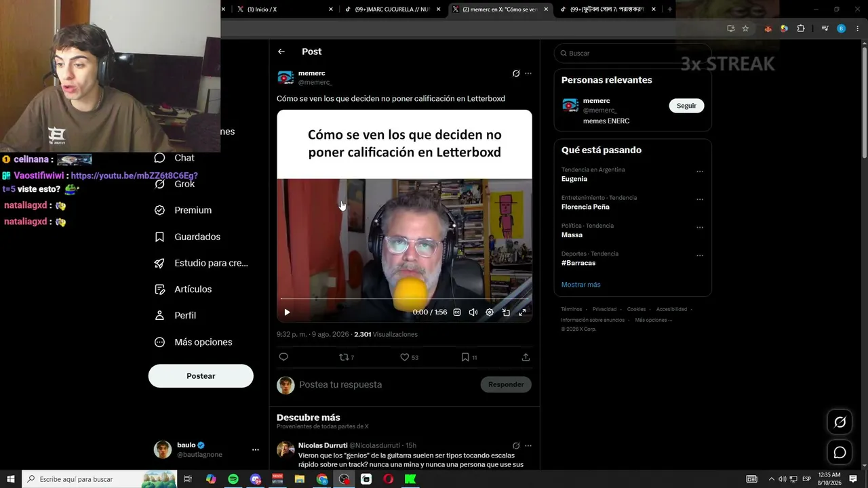Enable picture-in-picture for the video
This screenshot has width=868, height=488.
506,312
